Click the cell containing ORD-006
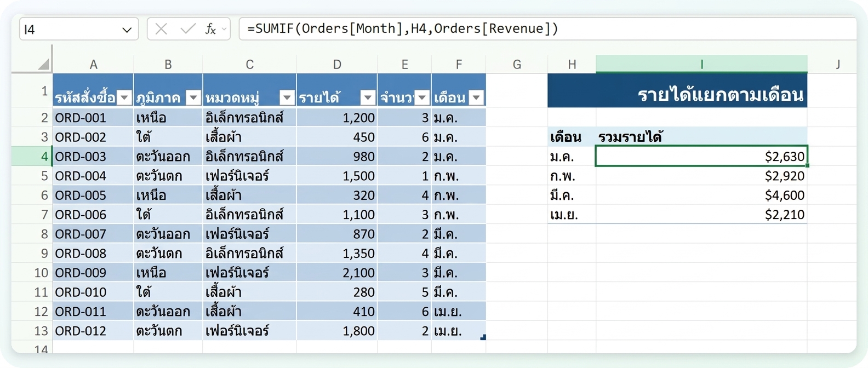The image size is (868, 368). click(x=93, y=215)
